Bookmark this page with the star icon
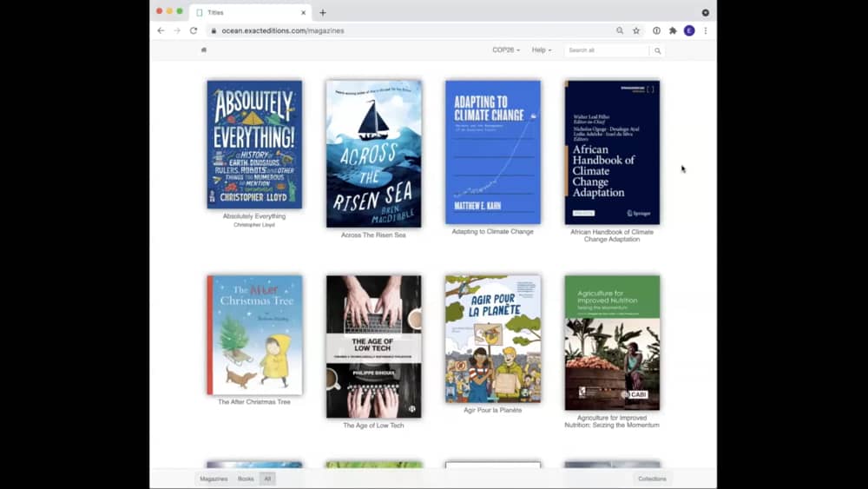Image resolution: width=868 pixels, height=489 pixels. click(x=636, y=30)
